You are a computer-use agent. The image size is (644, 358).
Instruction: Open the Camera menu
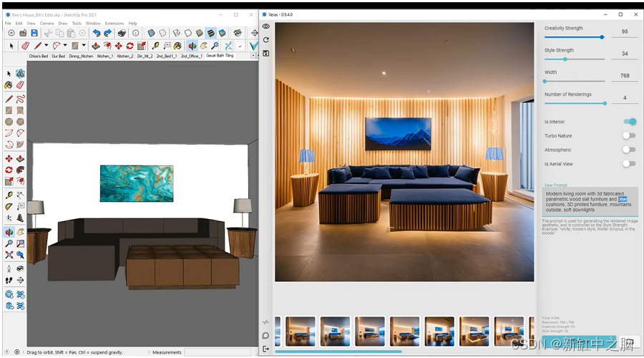(47, 24)
